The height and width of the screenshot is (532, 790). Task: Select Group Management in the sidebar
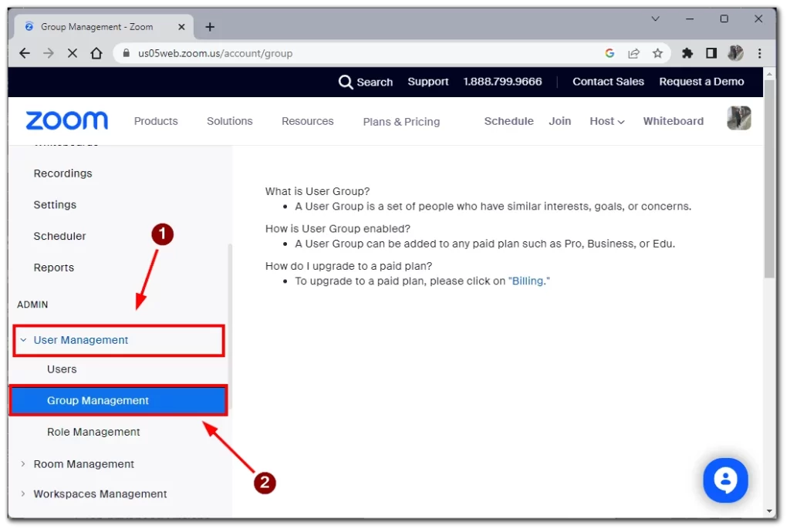pyautogui.click(x=118, y=401)
